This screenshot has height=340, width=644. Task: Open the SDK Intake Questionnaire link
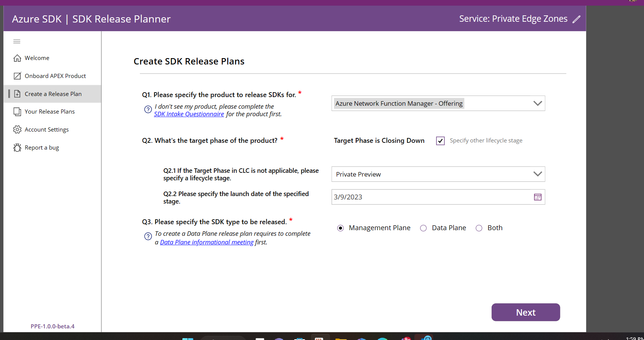[x=189, y=114]
